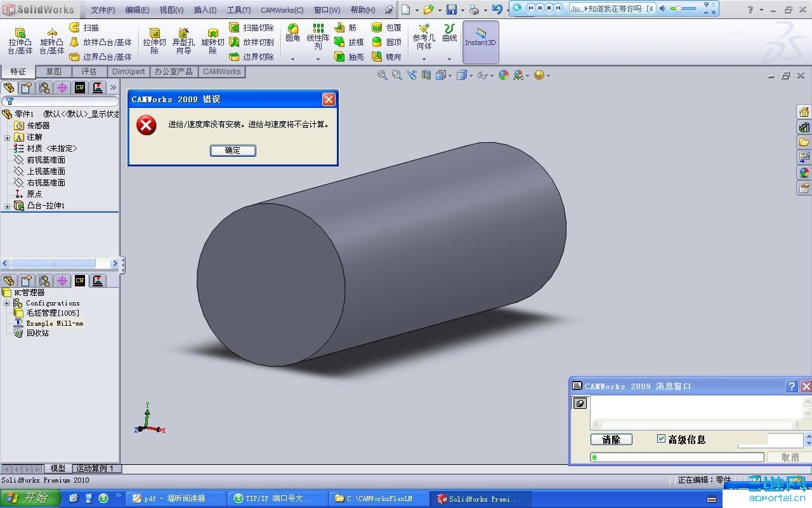
Task: Switch to the 评估 tab
Action: pyautogui.click(x=89, y=72)
